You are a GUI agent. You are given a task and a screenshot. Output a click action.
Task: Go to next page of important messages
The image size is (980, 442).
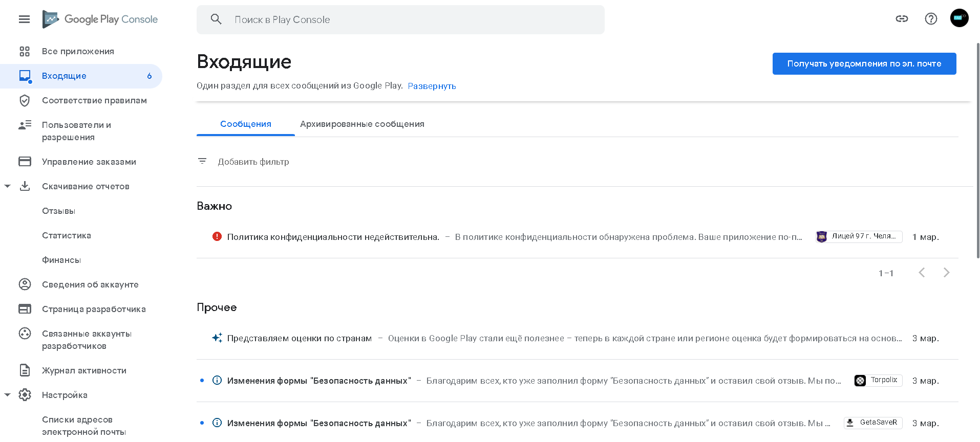tap(946, 273)
